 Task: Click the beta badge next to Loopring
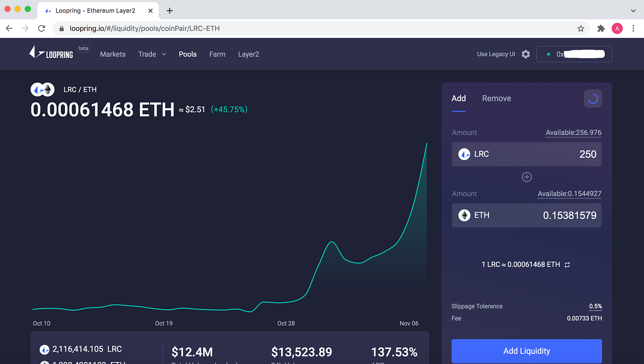pos(83,48)
